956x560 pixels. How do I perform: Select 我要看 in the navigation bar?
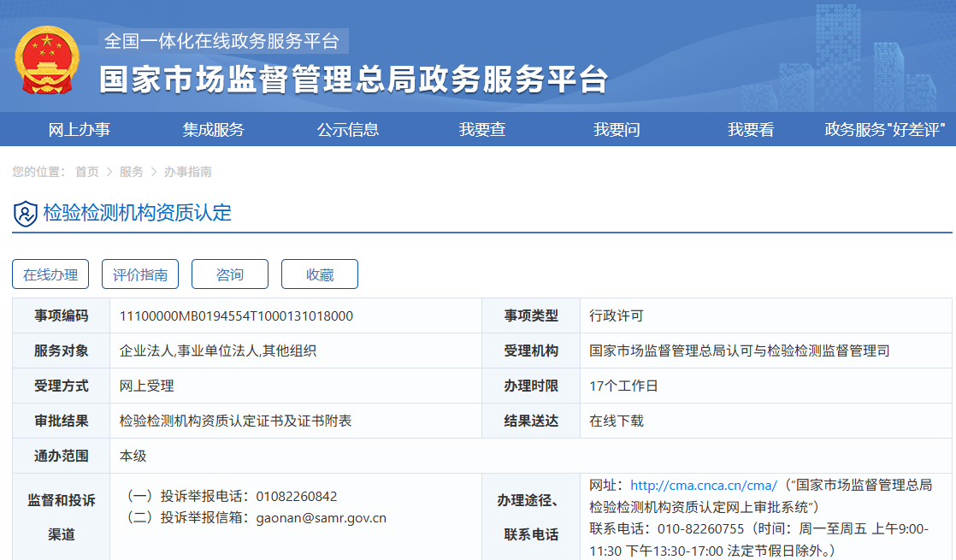pos(750,130)
